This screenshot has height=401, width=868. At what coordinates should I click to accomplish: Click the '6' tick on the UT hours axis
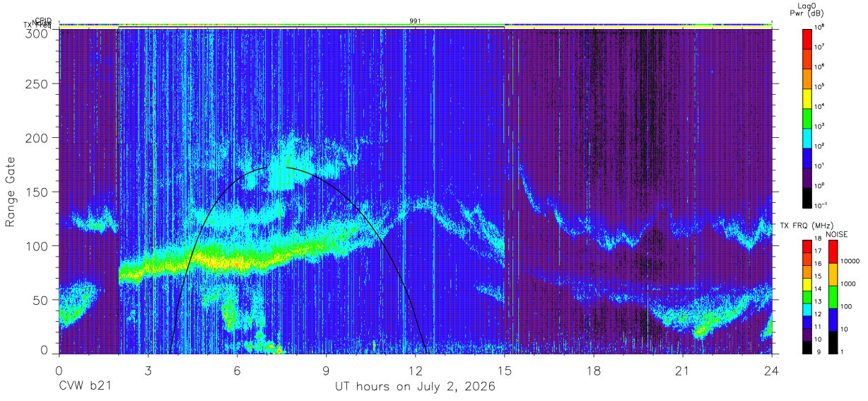pos(237,370)
